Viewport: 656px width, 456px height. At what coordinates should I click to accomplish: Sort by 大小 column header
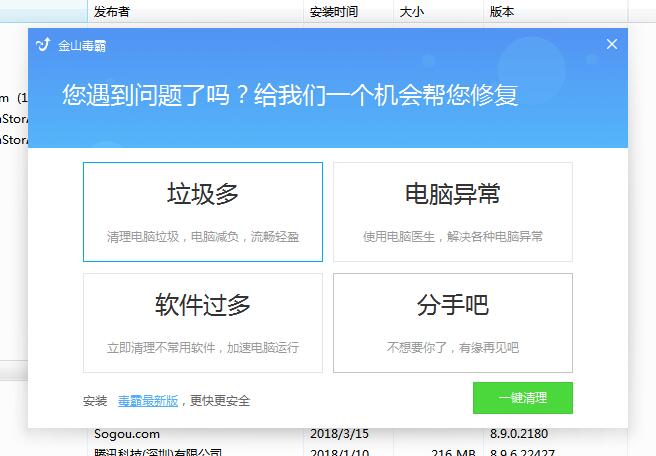point(438,12)
